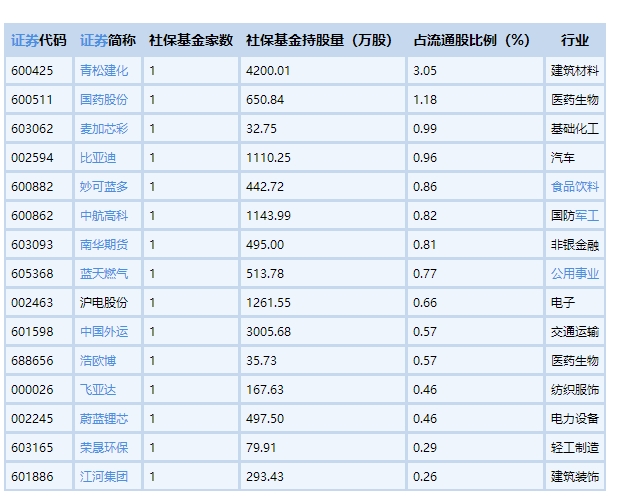Open the 比亚迪 stock link
This screenshot has height=497, width=618.
[98, 158]
